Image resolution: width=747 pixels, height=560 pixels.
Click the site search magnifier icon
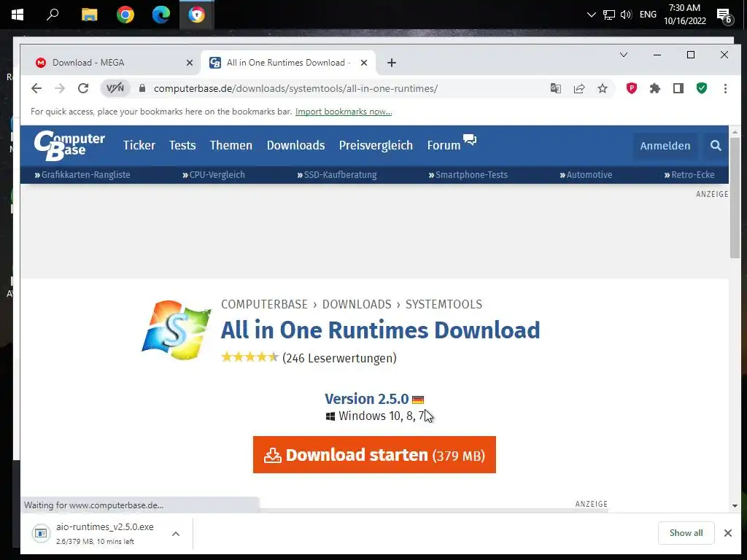tap(716, 146)
